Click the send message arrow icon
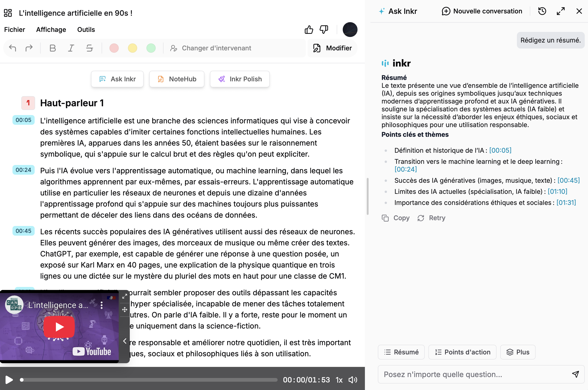 click(x=575, y=374)
